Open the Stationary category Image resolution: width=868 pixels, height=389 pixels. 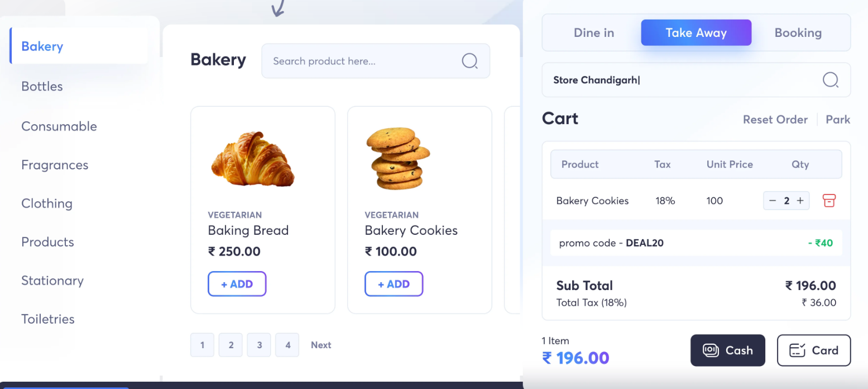pos(52,281)
